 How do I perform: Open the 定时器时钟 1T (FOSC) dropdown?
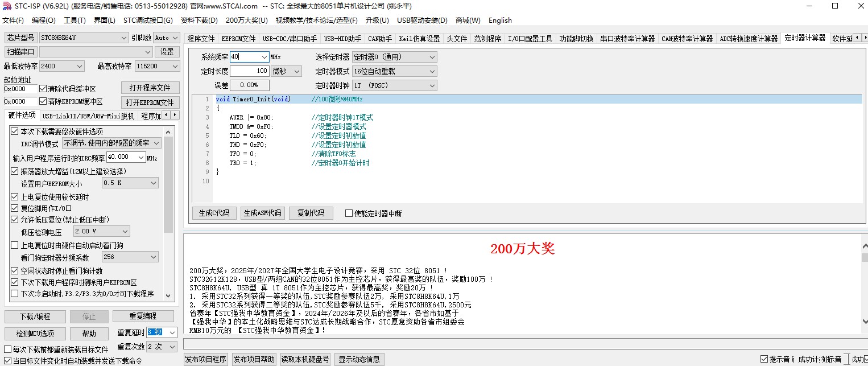tap(394, 85)
